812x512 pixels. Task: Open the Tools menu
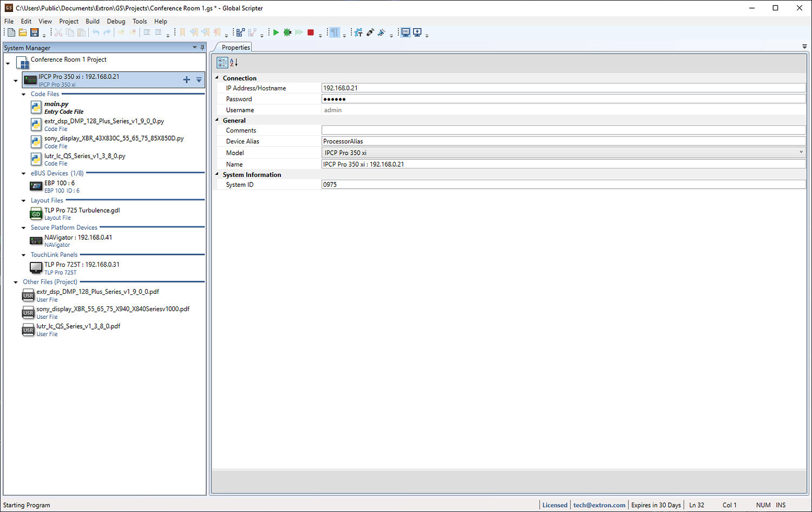pos(140,21)
